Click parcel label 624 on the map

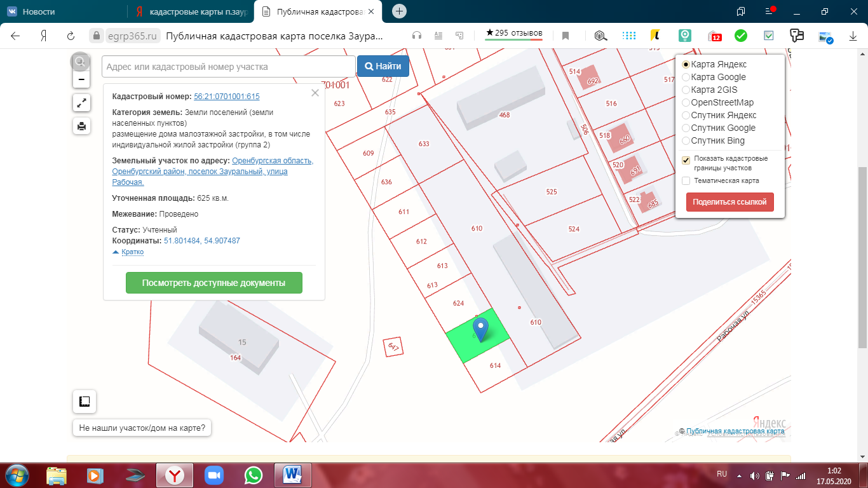tap(458, 303)
